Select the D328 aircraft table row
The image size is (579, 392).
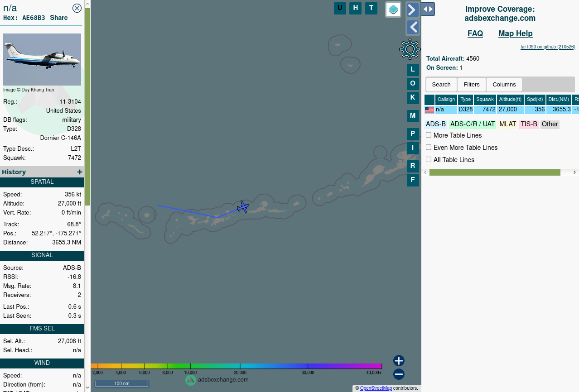502,110
